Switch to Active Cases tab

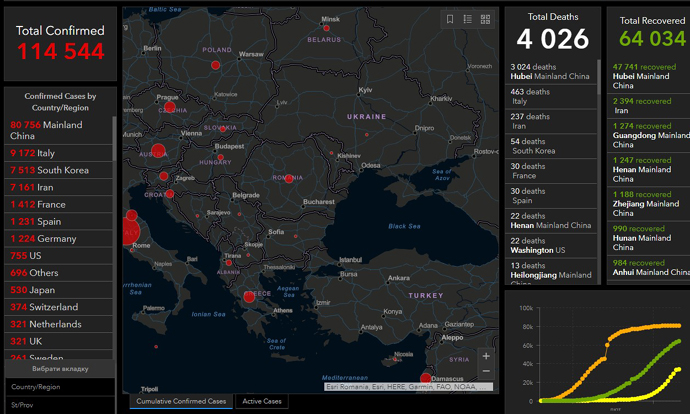(x=263, y=401)
